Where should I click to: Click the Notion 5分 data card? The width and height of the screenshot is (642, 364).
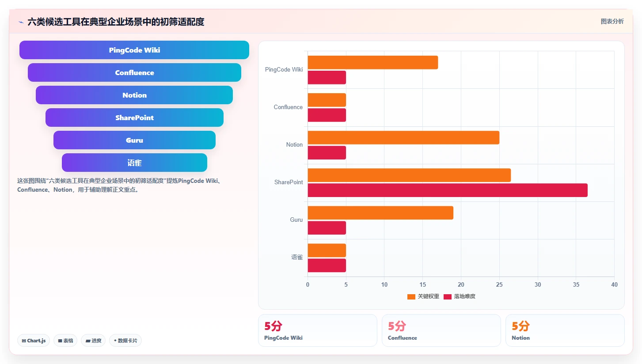(x=565, y=330)
